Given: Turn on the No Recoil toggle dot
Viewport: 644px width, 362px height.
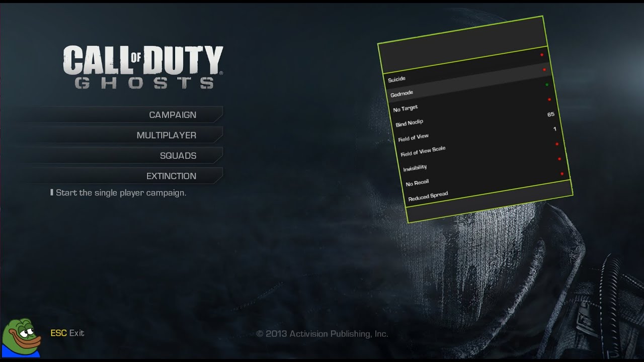Looking at the screenshot, I should [559, 159].
